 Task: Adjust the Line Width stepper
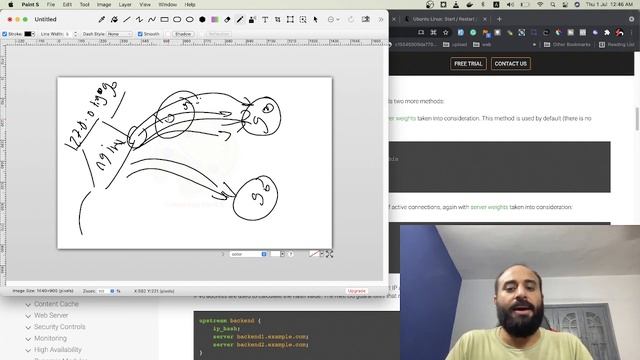tap(75, 34)
